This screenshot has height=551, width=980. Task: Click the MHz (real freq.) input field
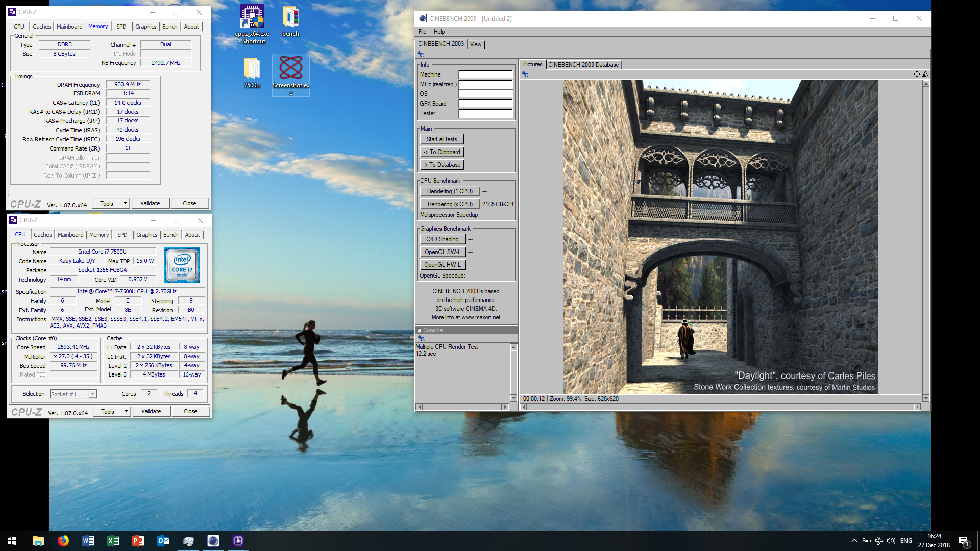pos(485,84)
